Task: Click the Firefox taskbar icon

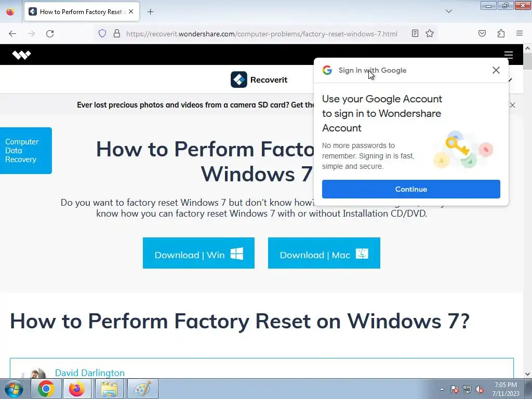Action: pyautogui.click(x=77, y=389)
